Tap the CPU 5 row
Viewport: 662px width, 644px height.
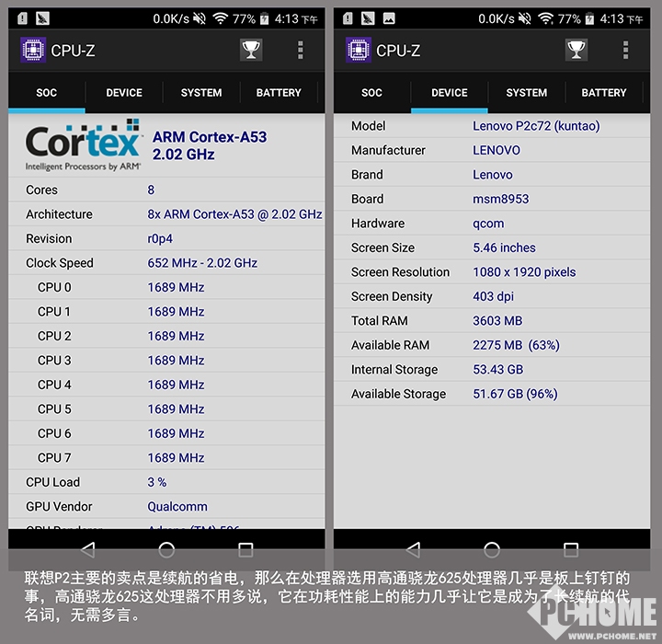point(166,409)
